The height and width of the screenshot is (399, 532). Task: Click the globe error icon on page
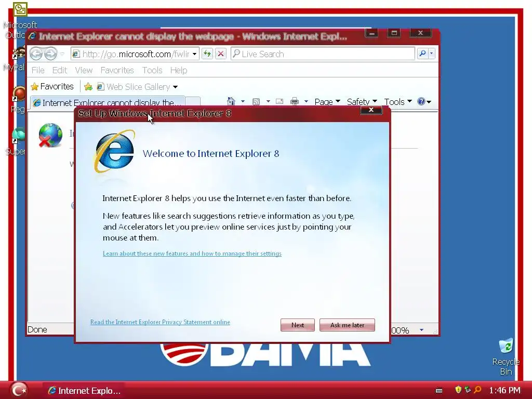(x=50, y=136)
